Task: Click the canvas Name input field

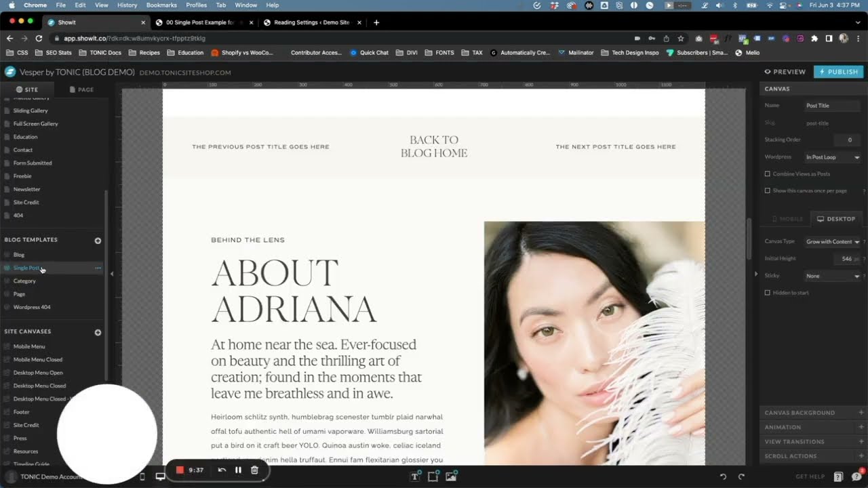Action: tap(833, 106)
